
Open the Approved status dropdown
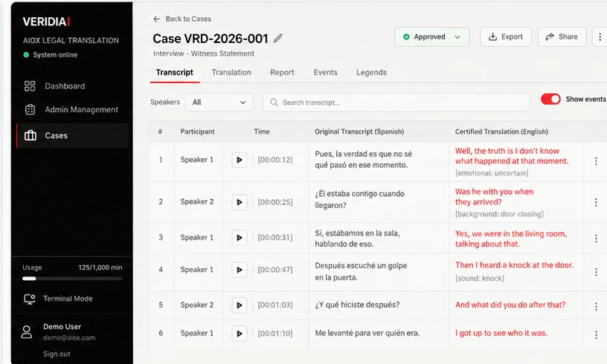tap(432, 37)
